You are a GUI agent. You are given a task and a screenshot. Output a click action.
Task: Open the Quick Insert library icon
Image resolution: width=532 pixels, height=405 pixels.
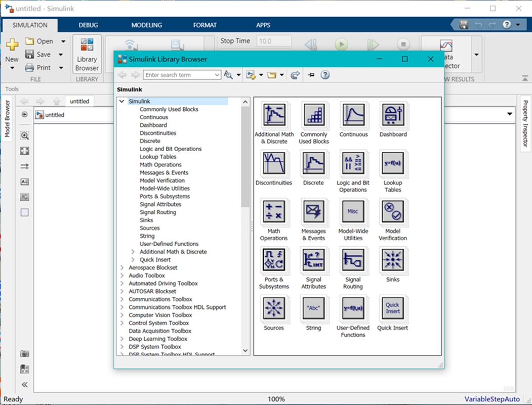pyautogui.click(x=393, y=308)
